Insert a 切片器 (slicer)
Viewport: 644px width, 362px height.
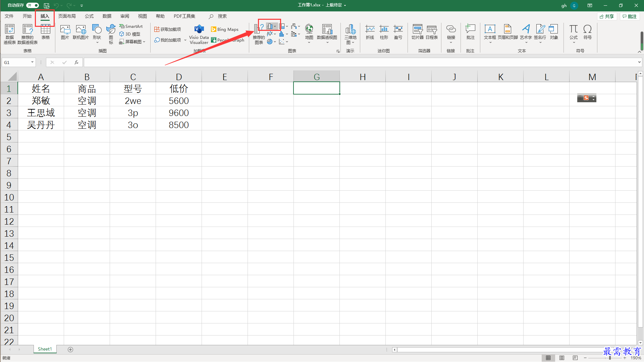[x=418, y=32]
